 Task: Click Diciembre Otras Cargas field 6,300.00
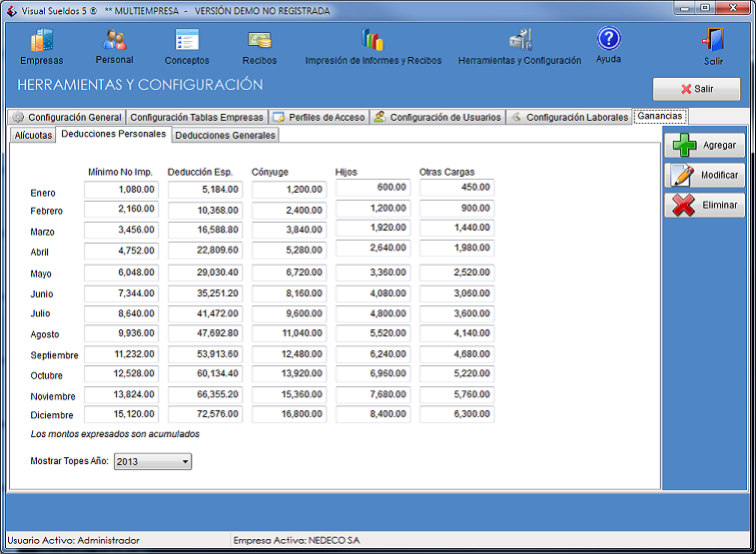click(x=456, y=414)
